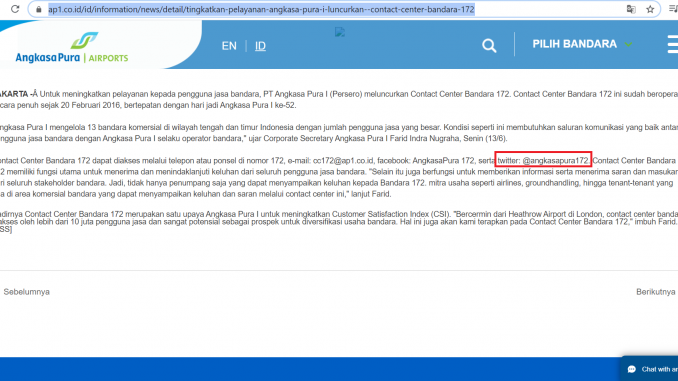Click the chat bubble icon
Image resolution: width=678 pixels, height=381 pixels.
pos(632,369)
